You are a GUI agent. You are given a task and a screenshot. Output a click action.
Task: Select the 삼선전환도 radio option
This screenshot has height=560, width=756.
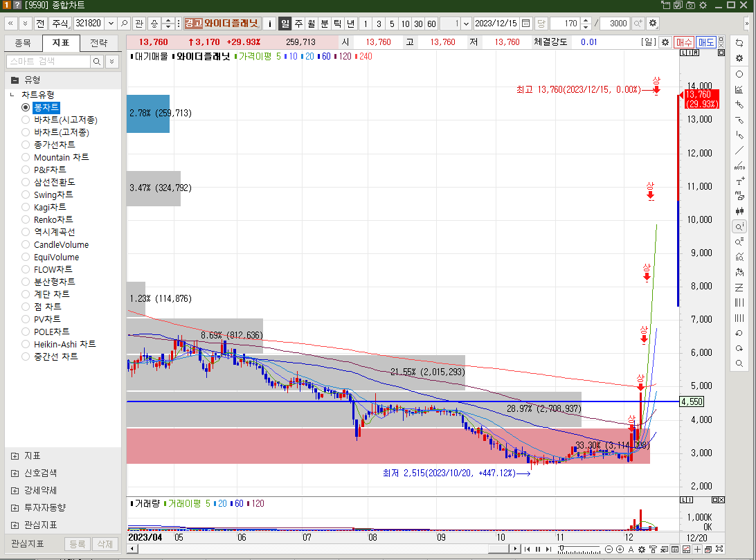click(x=26, y=182)
